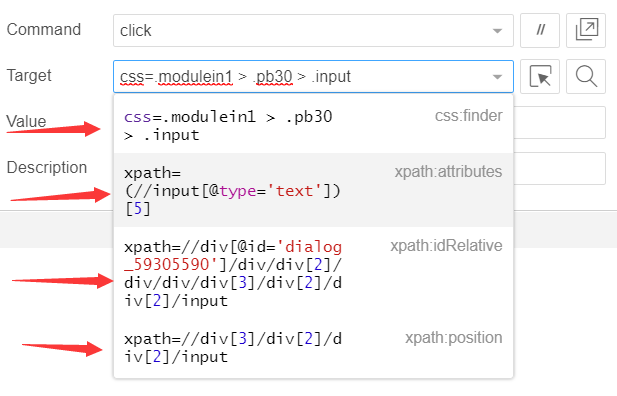Open the Command dropdown arrow
The width and height of the screenshot is (617, 396).
click(497, 31)
